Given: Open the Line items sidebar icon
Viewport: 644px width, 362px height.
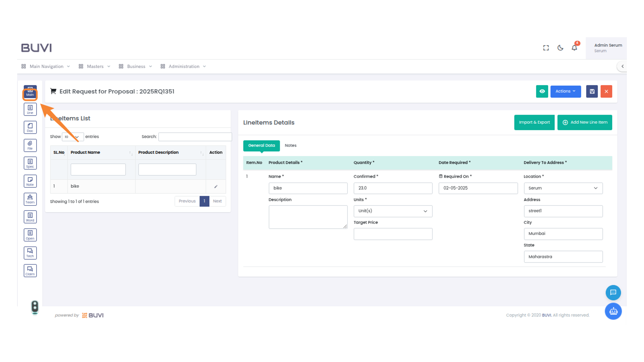Looking at the screenshot, I should click(x=30, y=109).
